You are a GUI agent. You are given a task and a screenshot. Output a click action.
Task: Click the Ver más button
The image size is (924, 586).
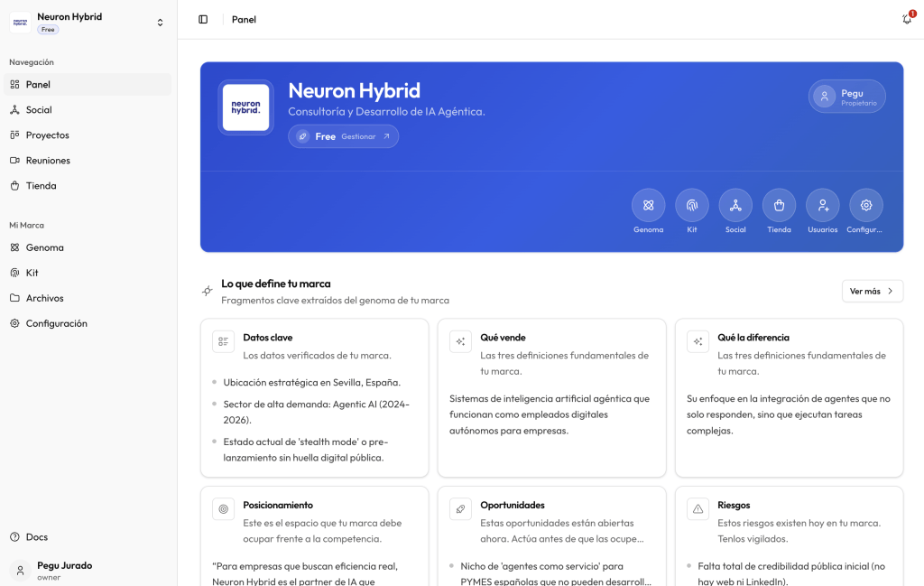pyautogui.click(x=873, y=292)
